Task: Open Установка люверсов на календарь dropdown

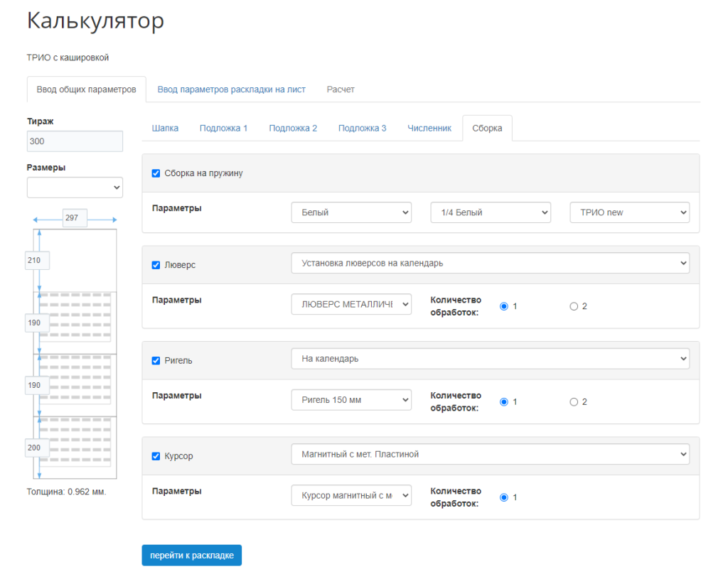Action: [490, 264]
